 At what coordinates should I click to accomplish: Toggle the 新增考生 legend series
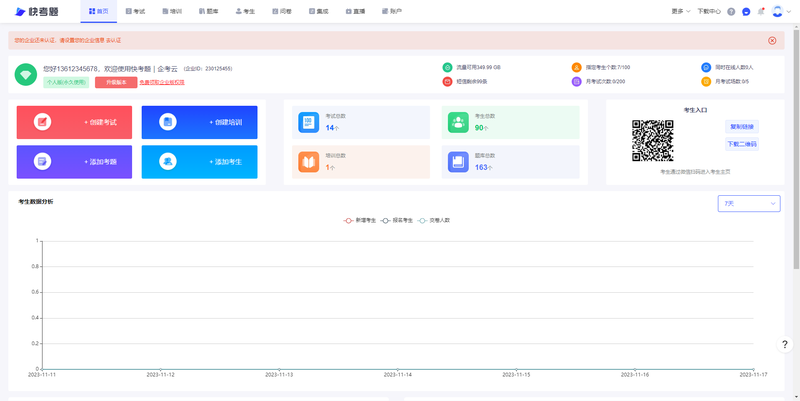(360, 220)
